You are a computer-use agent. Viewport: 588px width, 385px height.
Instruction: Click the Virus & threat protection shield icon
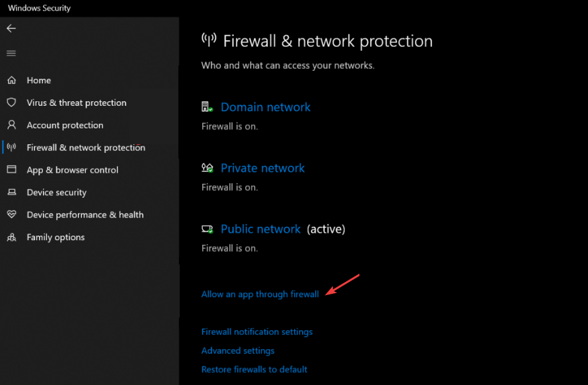coord(11,103)
